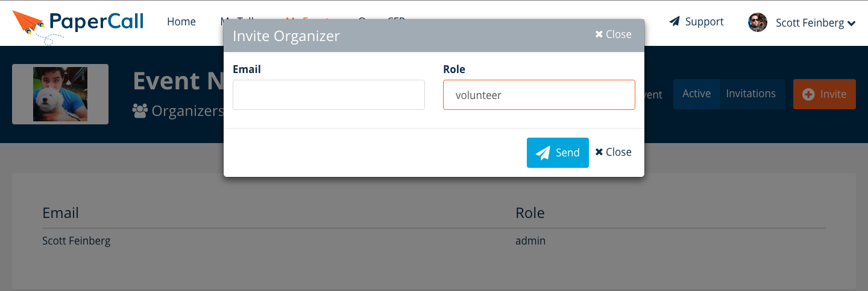868x291 pixels.
Task: Expand the Scott Feinberg user dropdown chevron
Action: [x=851, y=24]
